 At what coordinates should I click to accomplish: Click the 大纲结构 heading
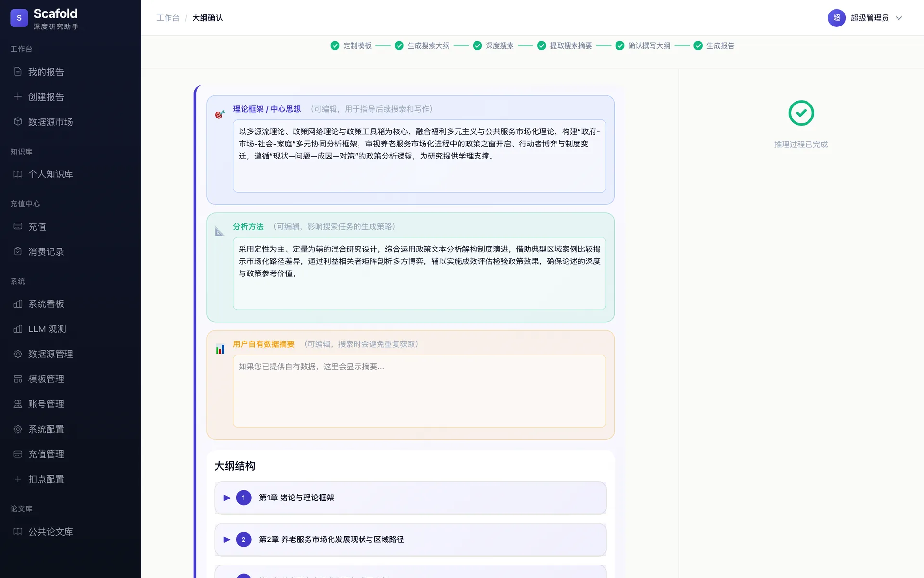click(x=235, y=466)
